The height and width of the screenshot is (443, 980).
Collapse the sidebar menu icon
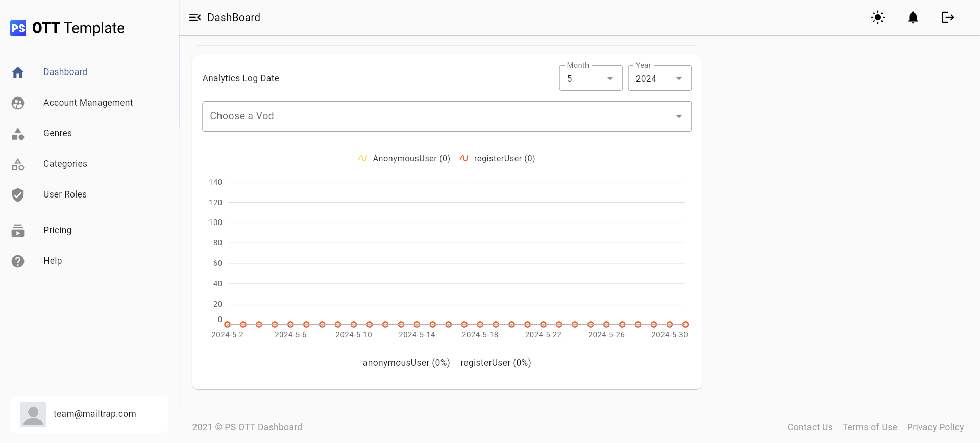[x=195, y=18]
